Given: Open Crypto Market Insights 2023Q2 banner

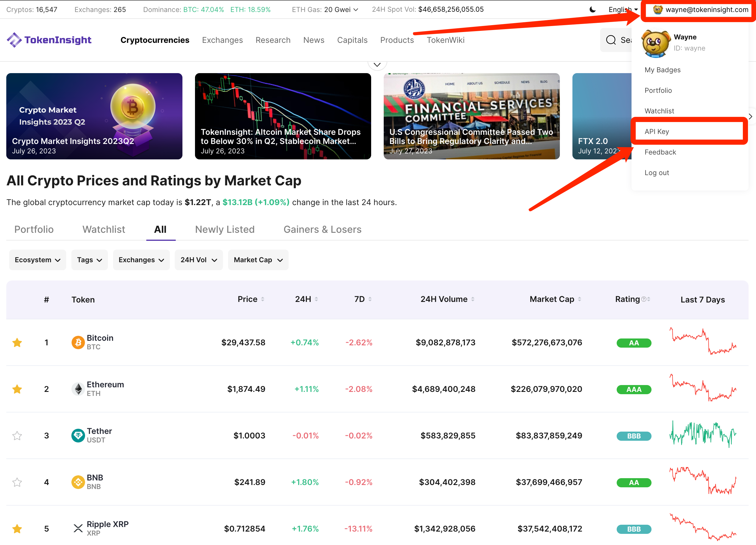Looking at the screenshot, I should click(x=94, y=116).
